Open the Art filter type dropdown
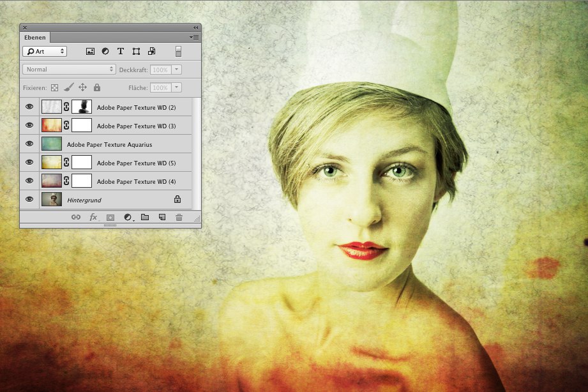Image resolution: width=588 pixels, height=392 pixels. click(45, 51)
